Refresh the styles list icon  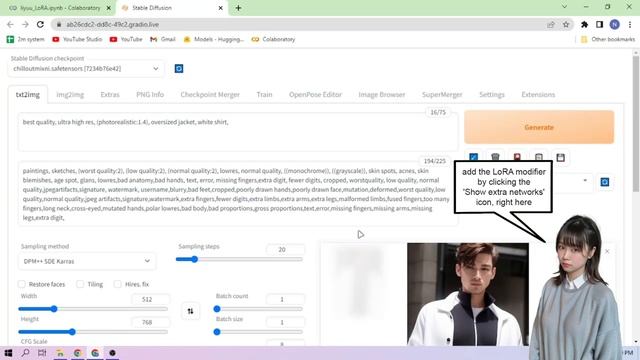(604, 182)
